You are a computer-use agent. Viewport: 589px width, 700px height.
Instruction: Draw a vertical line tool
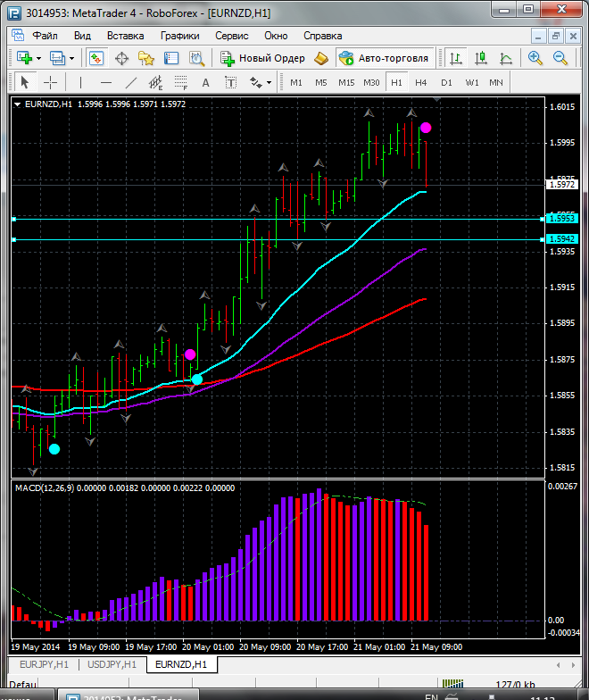(x=80, y=82)
